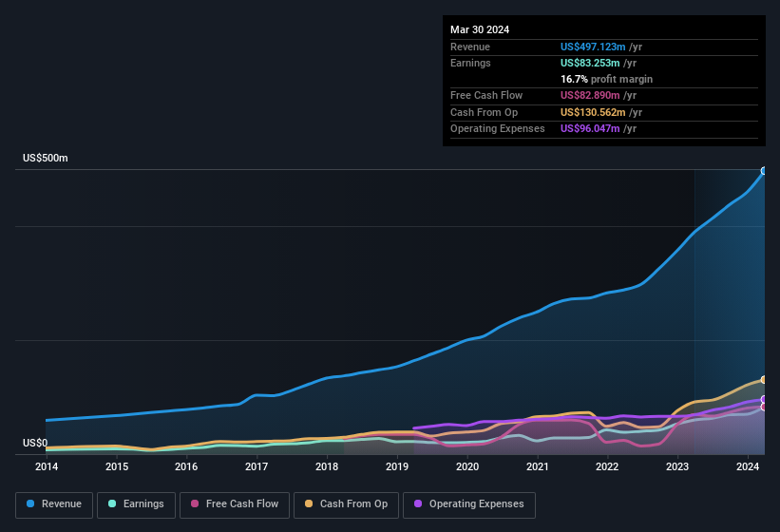Viewport: 780px width, 532px height.
Task: Click the US$497.123m revenue value
Action: point(593,47)
